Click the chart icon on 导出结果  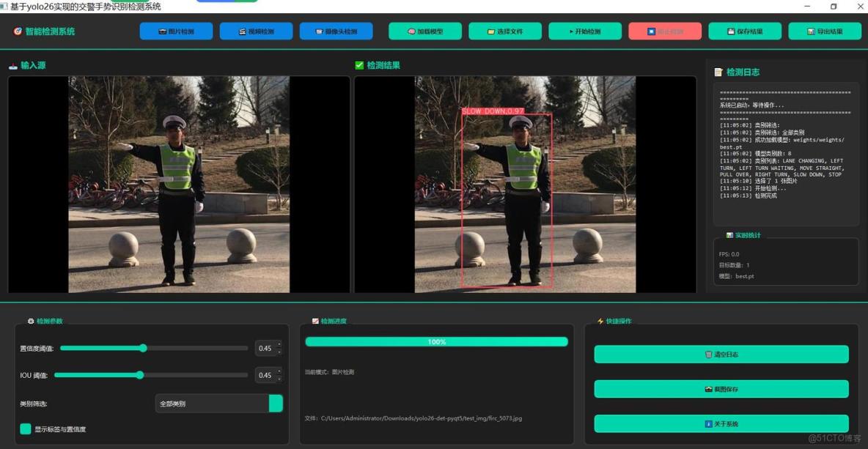(x=811, y=31)
